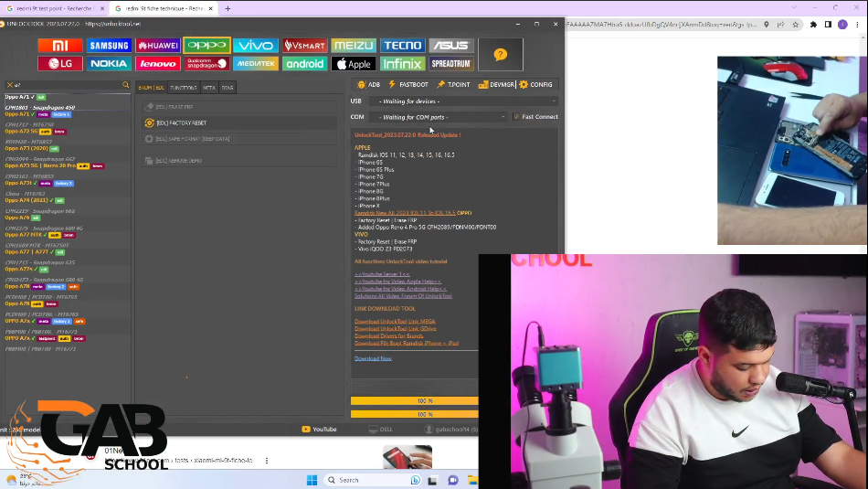Screen dimensions: 868x489
Task: Select the Tecno brand icon
Action: pos(402,46)
